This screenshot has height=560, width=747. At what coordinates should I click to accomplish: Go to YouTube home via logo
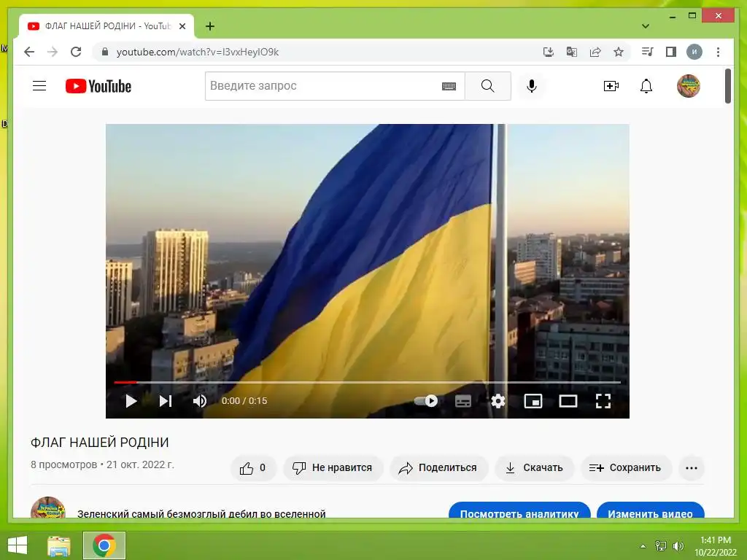[x=98, y=86]
